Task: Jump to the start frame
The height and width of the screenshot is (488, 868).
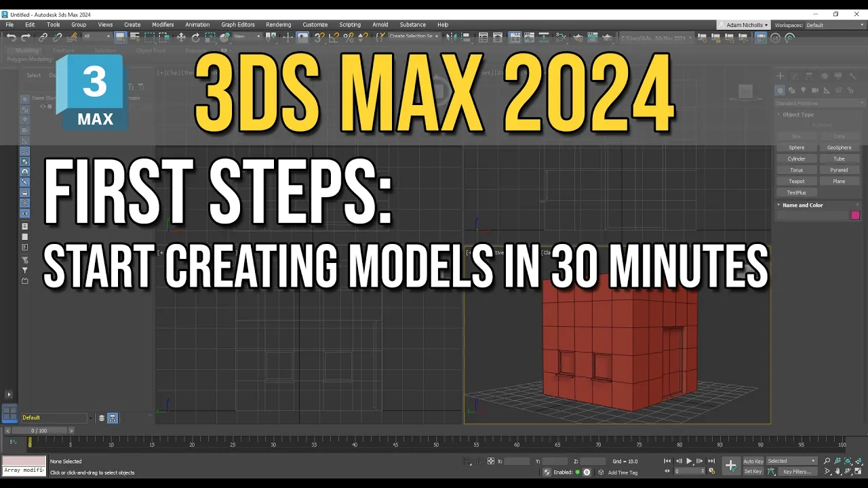Action: click(667, 461)
